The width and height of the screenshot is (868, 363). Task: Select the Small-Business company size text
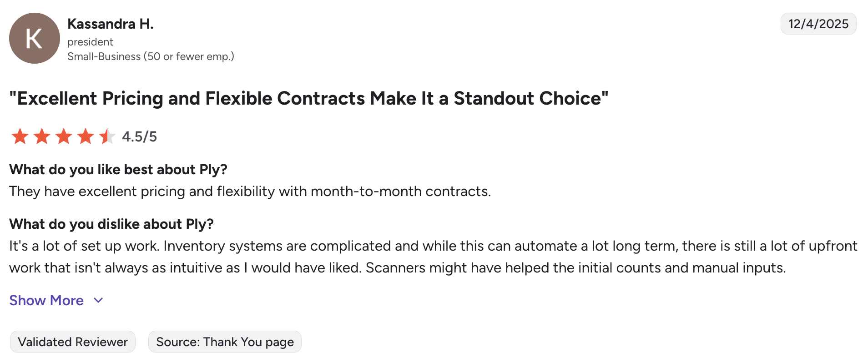pyautogui.click(x=151, y=56)
